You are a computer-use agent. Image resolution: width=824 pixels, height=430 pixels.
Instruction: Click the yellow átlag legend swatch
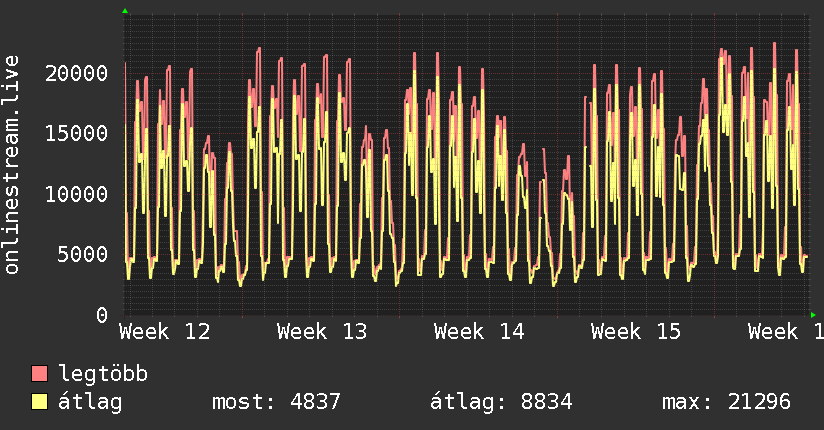(x=39, y=401)
